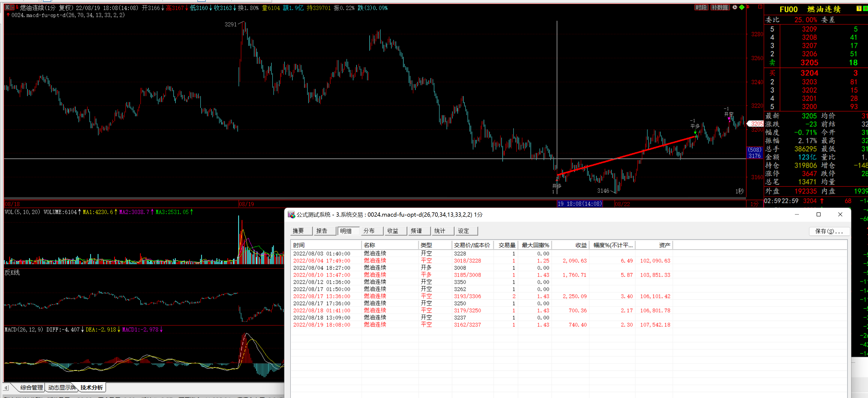Click the 开空 signal marker on chart

pos(729,114)
